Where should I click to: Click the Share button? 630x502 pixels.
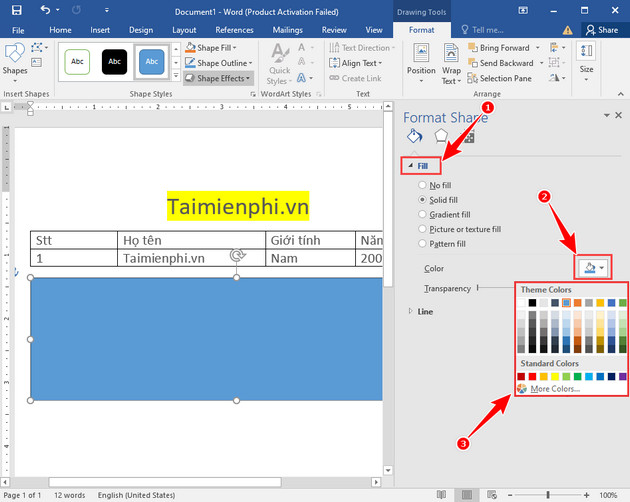tap(602, 30)
